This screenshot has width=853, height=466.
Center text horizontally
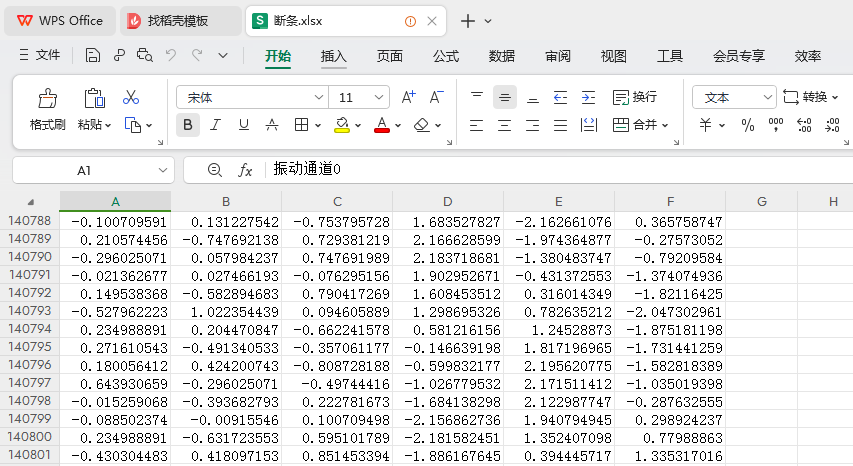tap(505, 125)
